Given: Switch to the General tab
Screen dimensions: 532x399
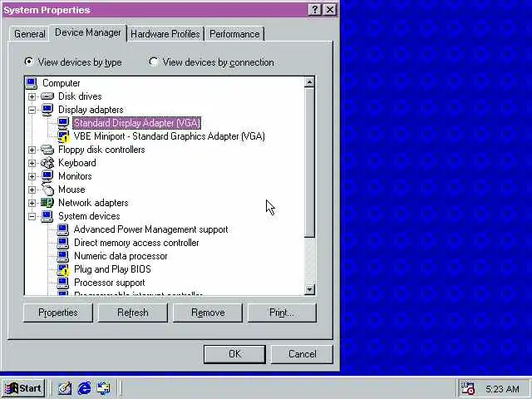Looking at the screenshot, I should coord(30,34).
